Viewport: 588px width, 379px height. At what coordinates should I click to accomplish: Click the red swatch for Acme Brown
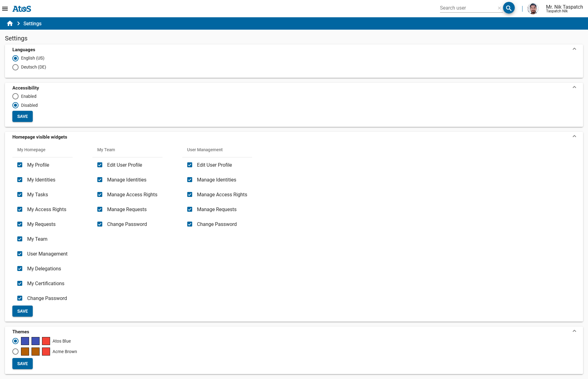pos(46,352)
